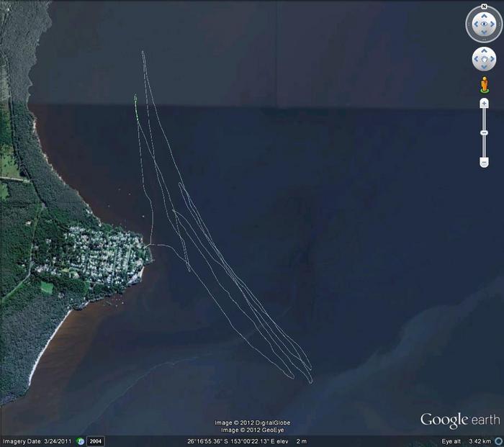The width and height of the screenshot is (504, 447).
Task: Select the orange Street View pegman
Action: click(484, 85)
